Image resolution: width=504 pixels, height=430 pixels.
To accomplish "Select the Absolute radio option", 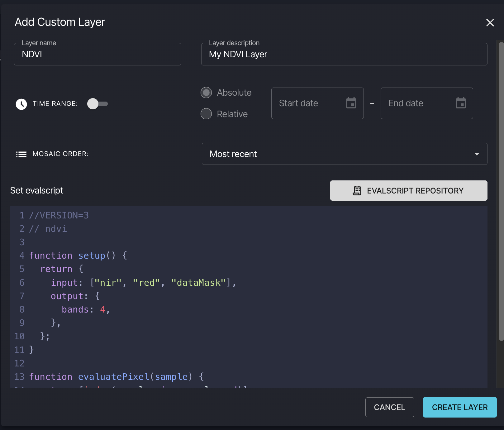I will [206, 93].
